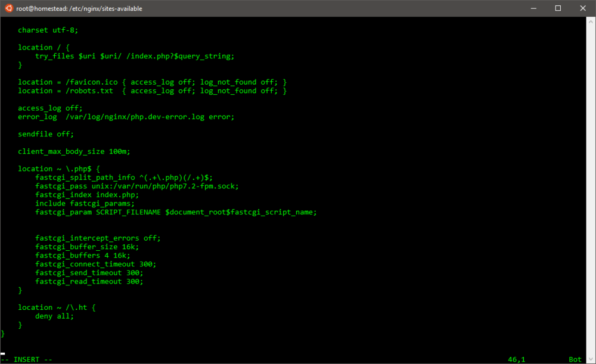Click the "access_log off;" line
596x364 pixels.
(50, 108)
